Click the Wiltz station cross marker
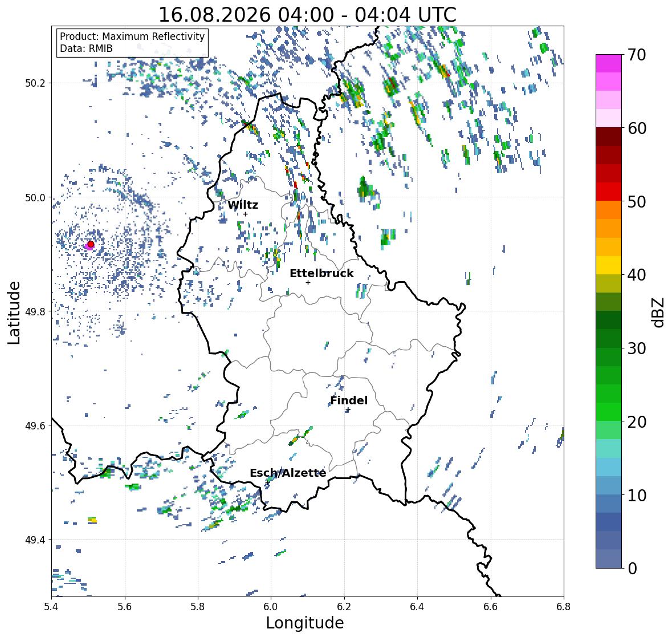This screenshot has width=672, height=637. 245,214
